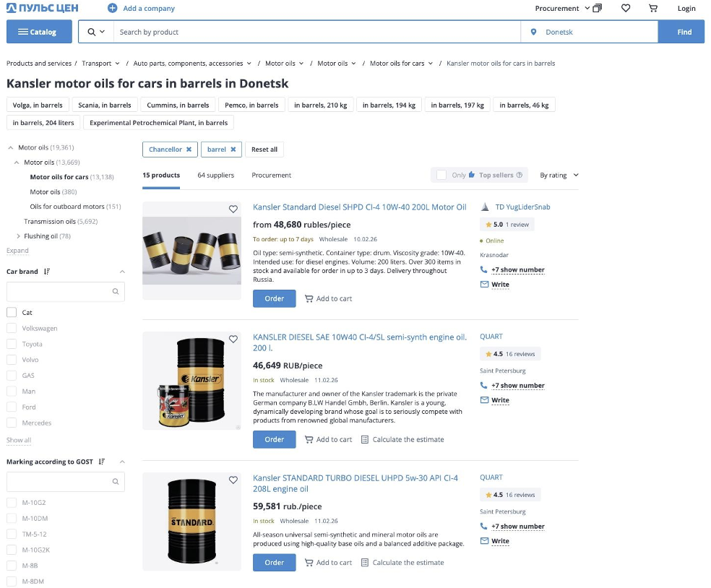Viewport: 711px width, 588px height.
Task: Open the By rating sort dropdown
Action: coord(559,175)
